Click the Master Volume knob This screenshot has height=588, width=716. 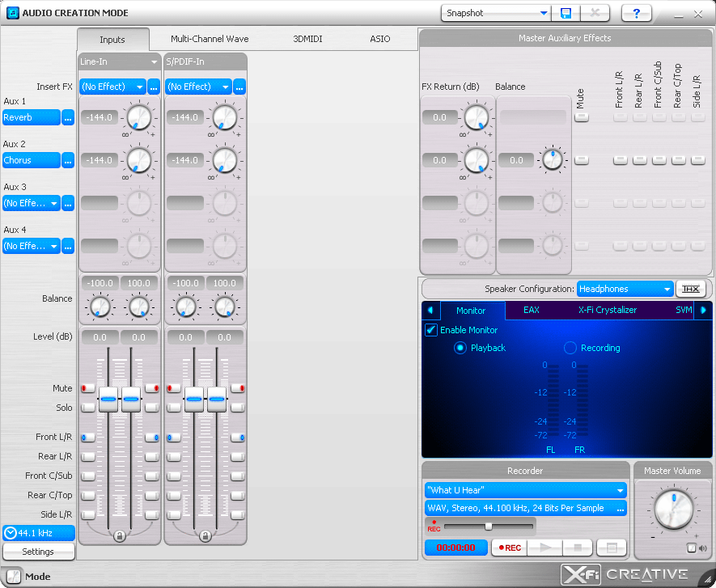[673, 509]
